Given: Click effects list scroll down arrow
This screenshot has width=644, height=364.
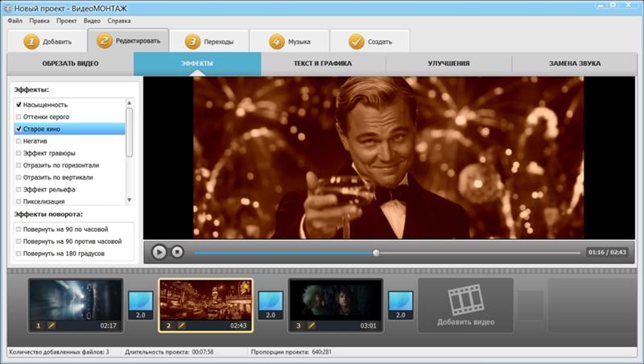Looking at the screenshot, I should (x=130, y=200).
